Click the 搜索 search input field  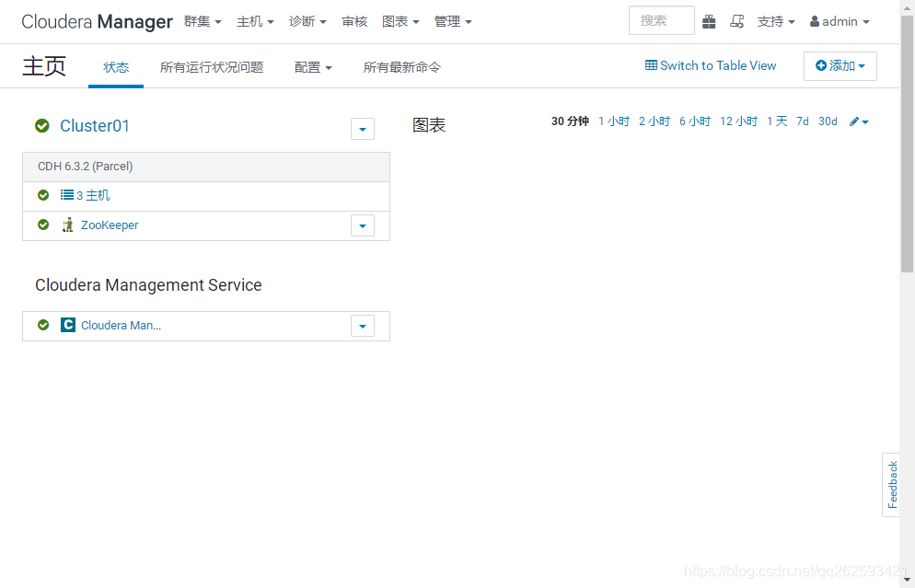pyautogui.click(x=662, y=20)
